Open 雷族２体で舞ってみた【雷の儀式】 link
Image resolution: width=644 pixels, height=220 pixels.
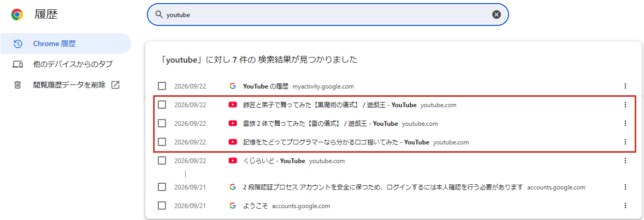click(320, 124)
